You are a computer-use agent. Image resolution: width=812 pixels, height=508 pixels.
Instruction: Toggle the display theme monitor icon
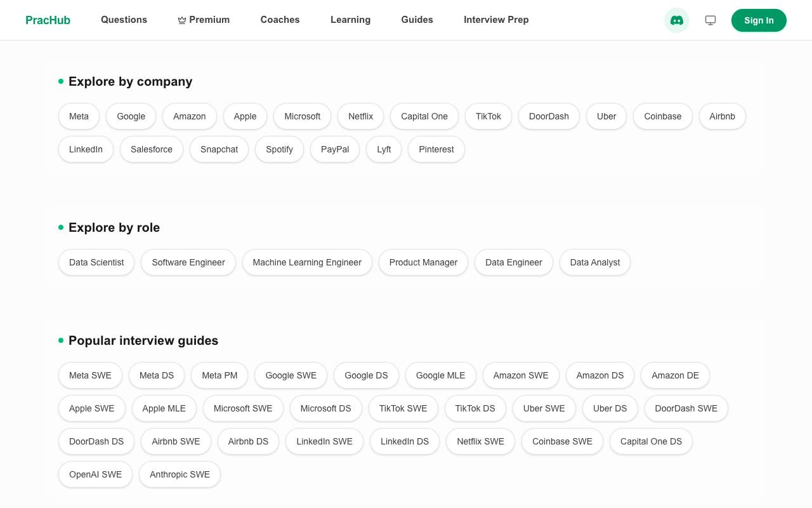(710, 20)
